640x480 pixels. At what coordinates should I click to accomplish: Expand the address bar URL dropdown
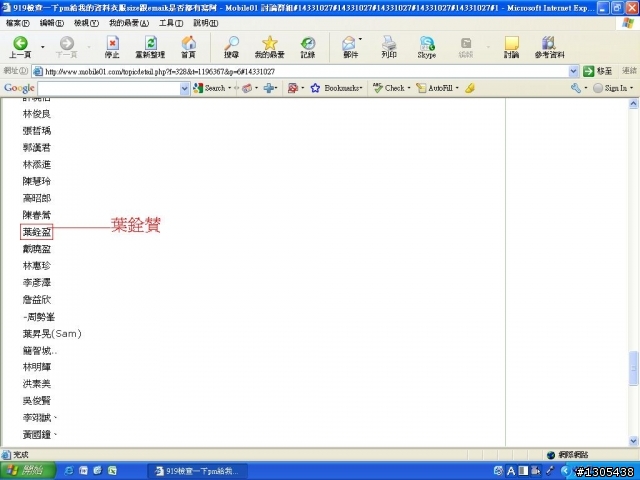pos(573,71)
